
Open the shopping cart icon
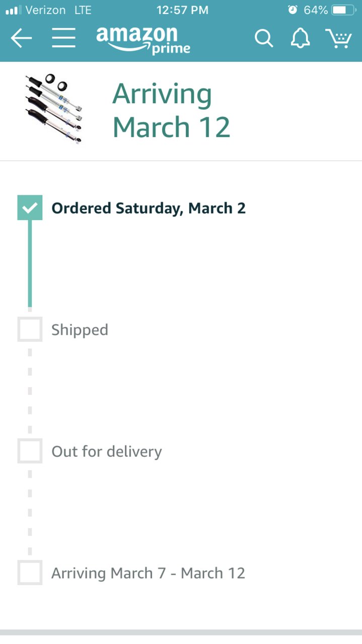pos(338,38)
